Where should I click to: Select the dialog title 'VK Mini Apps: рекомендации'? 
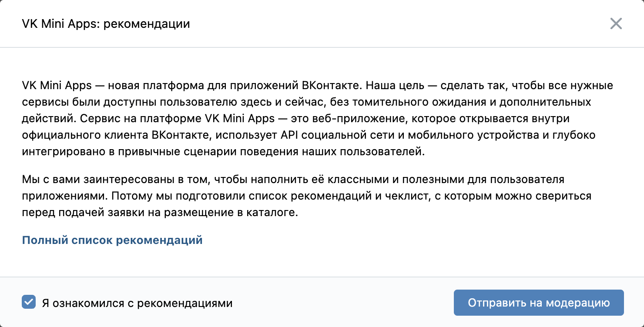click(106, 24)
